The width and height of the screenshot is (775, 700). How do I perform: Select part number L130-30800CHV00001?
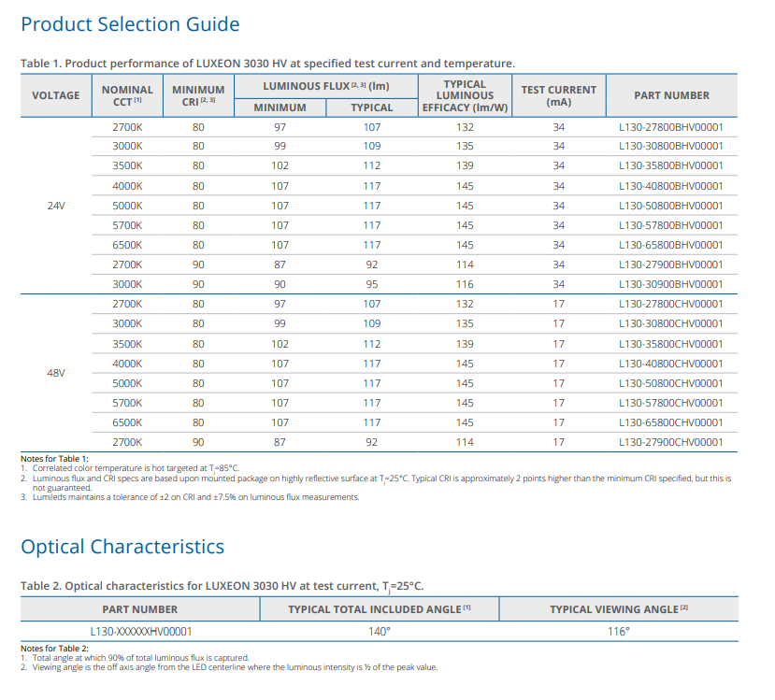tap(670, 323)
